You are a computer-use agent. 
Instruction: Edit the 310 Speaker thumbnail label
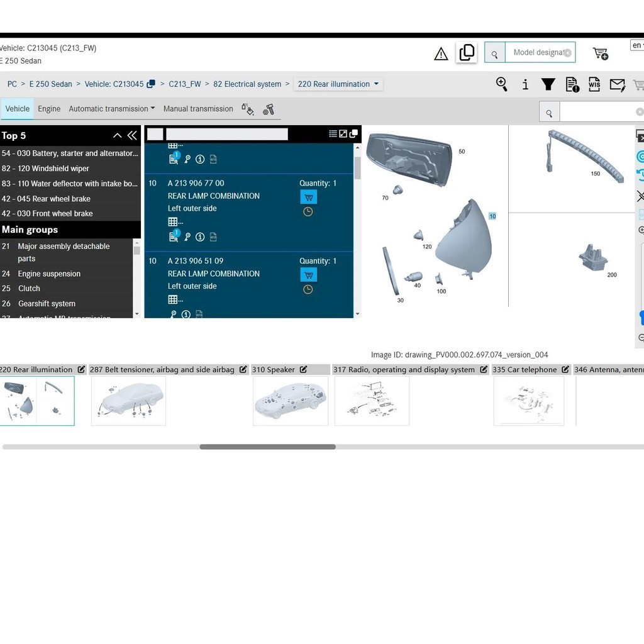[304, 370]
